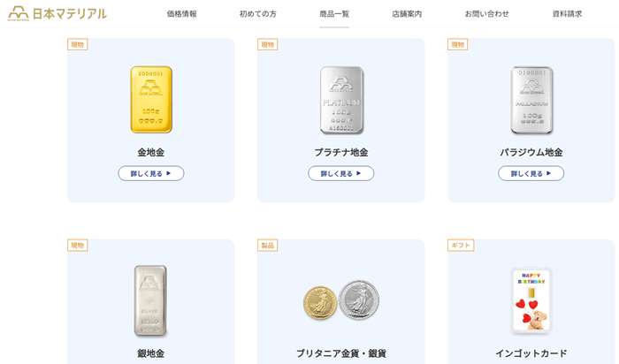Viewport: 619px width, 364px height.
Task: Click the gold bar product image
Action: point(151,99)
